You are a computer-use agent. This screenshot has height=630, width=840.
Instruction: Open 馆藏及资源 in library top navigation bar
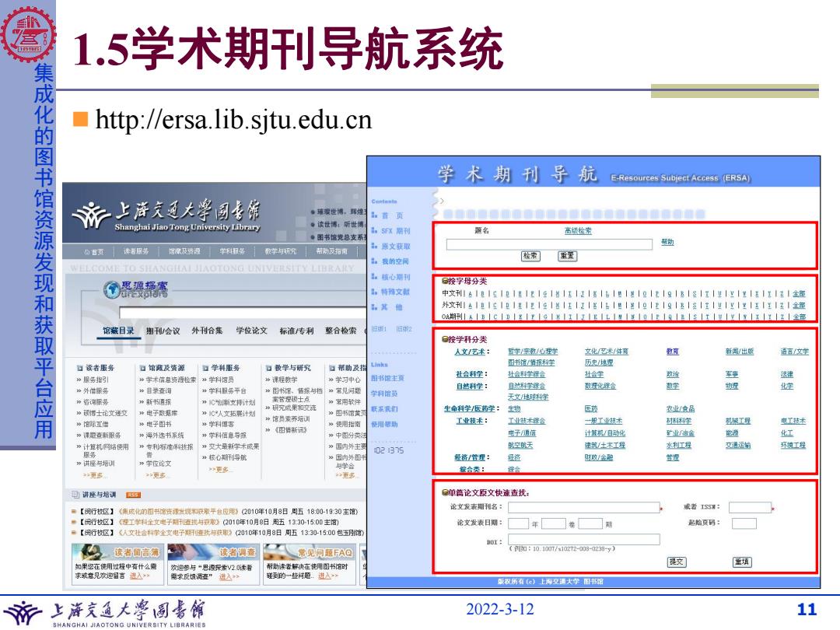pyautogui.click(x=184, y=251)
